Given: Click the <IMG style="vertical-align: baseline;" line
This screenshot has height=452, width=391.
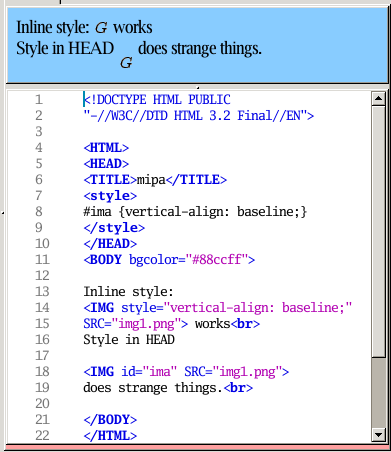Looking at the screenshot, I should pos(218,308).
